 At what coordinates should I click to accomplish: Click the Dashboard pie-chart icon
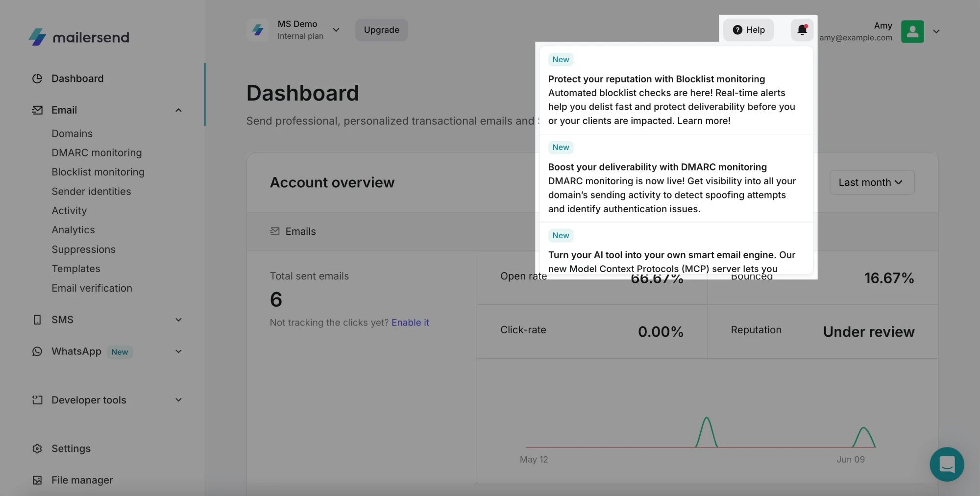37,78
